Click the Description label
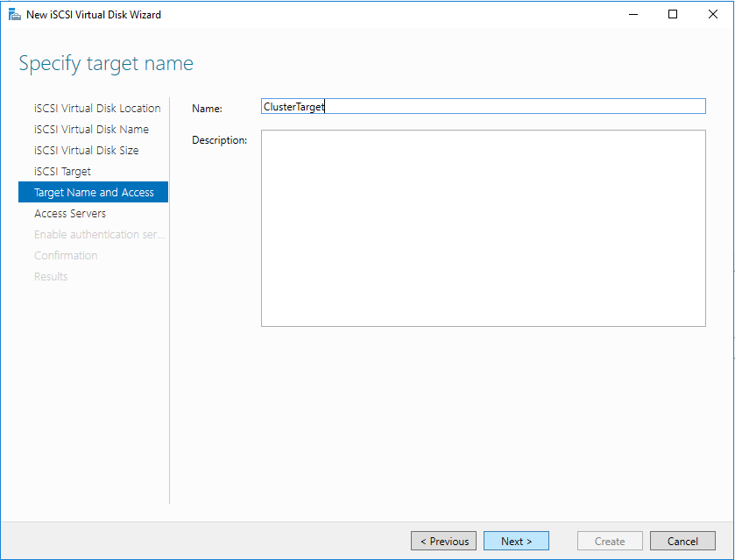735x560 pixels. tap(219, 140)
